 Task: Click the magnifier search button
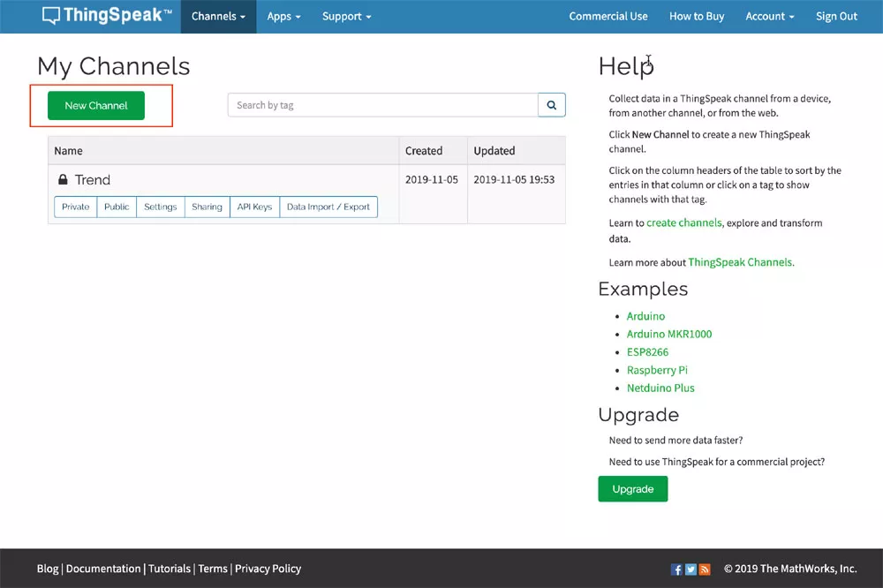point(552,105)
